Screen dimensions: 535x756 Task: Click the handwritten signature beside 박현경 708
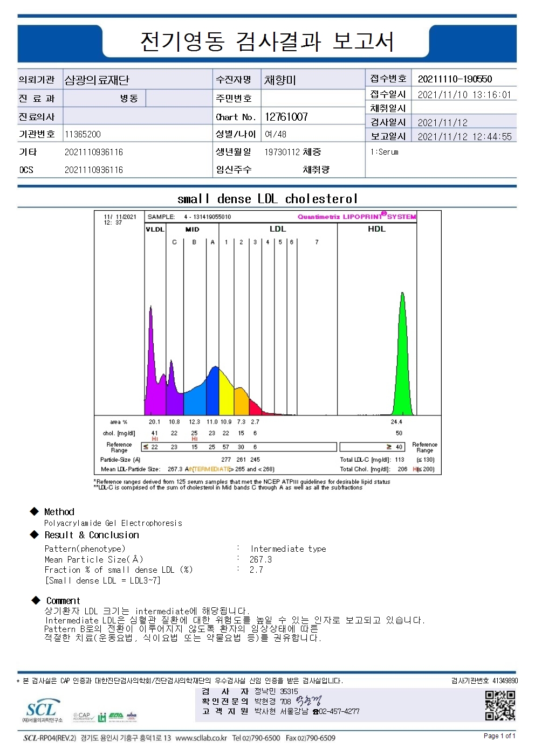click(308, 701)
